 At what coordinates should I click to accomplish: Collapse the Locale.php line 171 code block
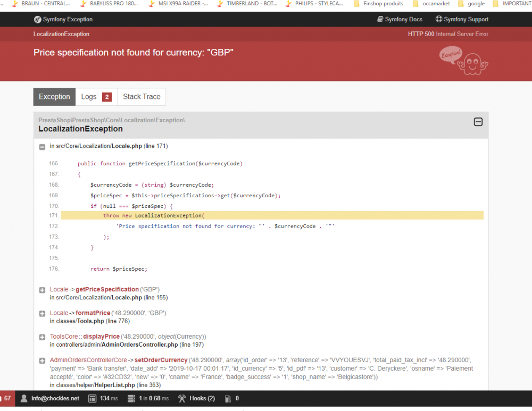click(x=42, y=147)
